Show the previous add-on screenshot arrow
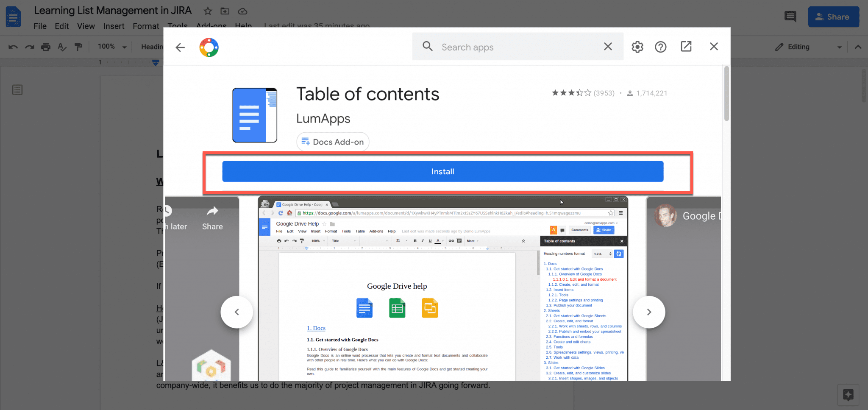 (x=236, y=312)
